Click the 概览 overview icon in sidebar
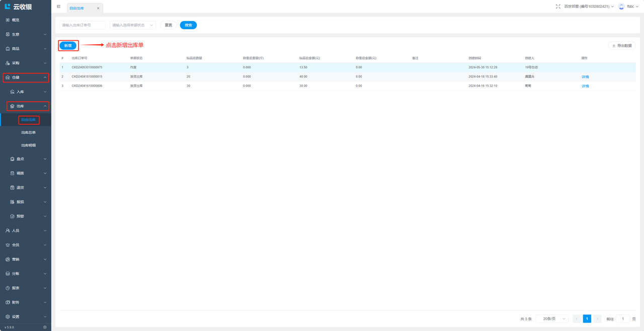 [x=8, y=20]
